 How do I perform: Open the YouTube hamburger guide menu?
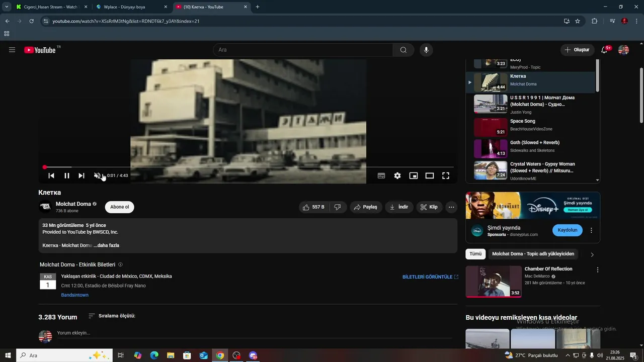[x=12, y=50]
